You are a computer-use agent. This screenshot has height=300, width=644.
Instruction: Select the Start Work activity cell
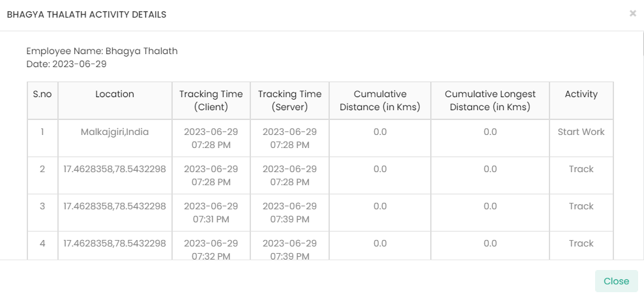(x=581, y=132)
